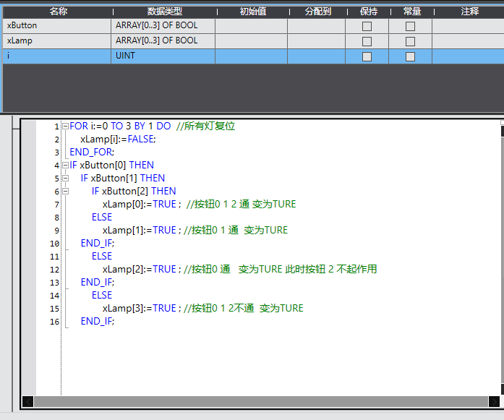
Task: Collapse the IF xButton[2] block fold
Action: tap(65, 192)
